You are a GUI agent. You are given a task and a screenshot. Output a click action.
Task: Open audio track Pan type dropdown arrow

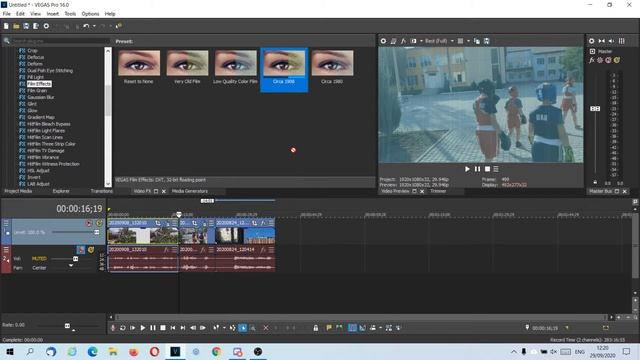[71, 266]
